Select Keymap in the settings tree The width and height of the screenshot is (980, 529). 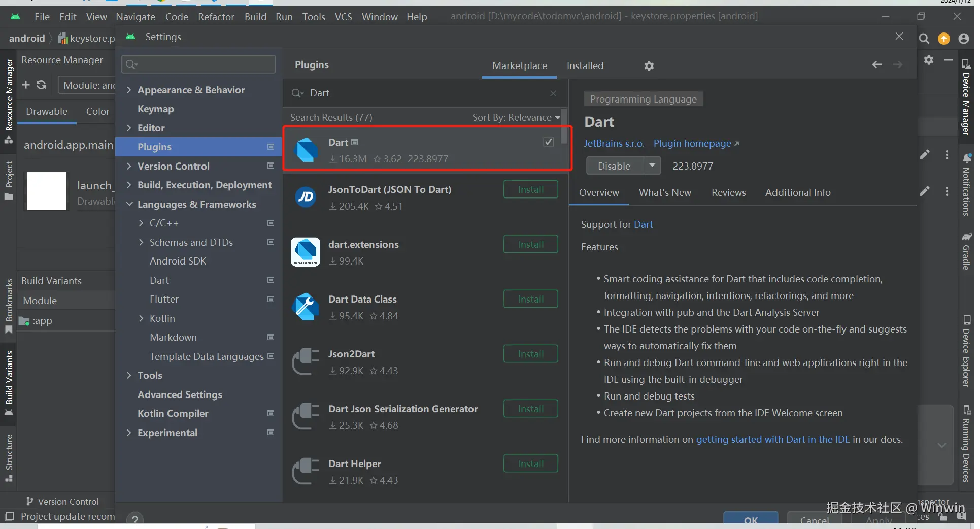click(x=155, y=109)
